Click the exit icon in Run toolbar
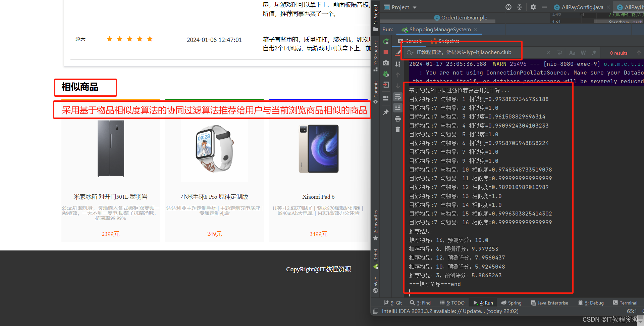The height and width of the screenshot is (326, 644). tap(386, 85)
